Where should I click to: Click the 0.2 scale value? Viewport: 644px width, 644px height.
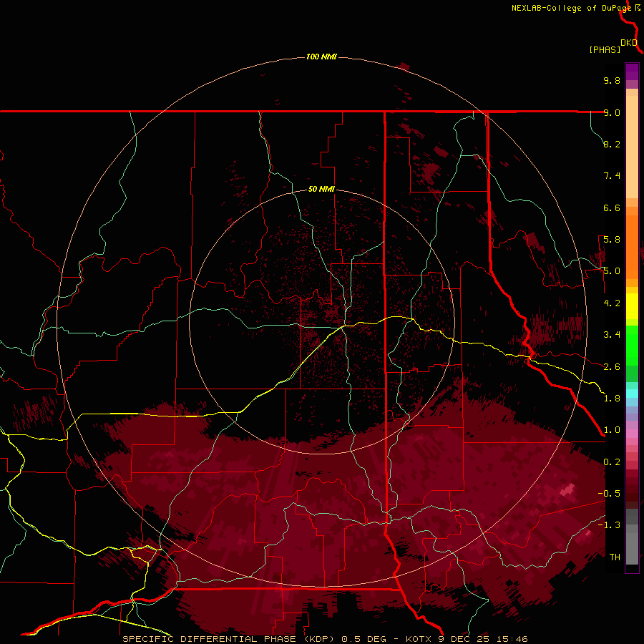tap(612, 462)
